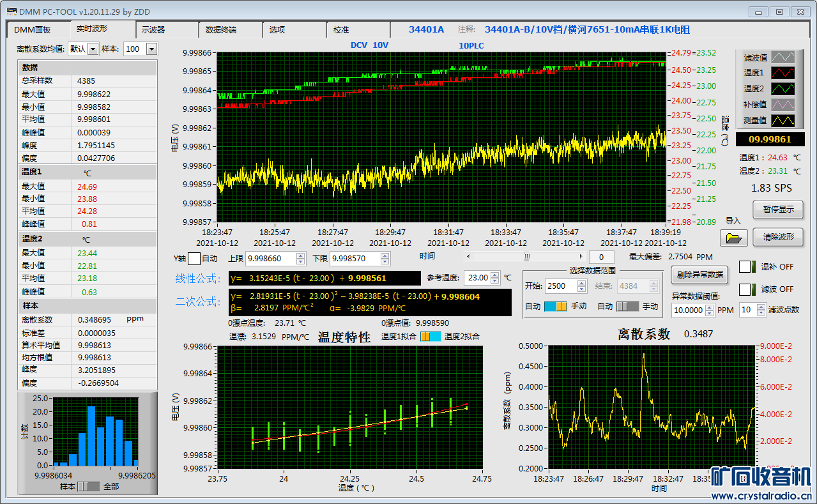Click the green 温度2 waveform legend icon
The height and width of the screenshot is (504, 817).
(784, 89)
